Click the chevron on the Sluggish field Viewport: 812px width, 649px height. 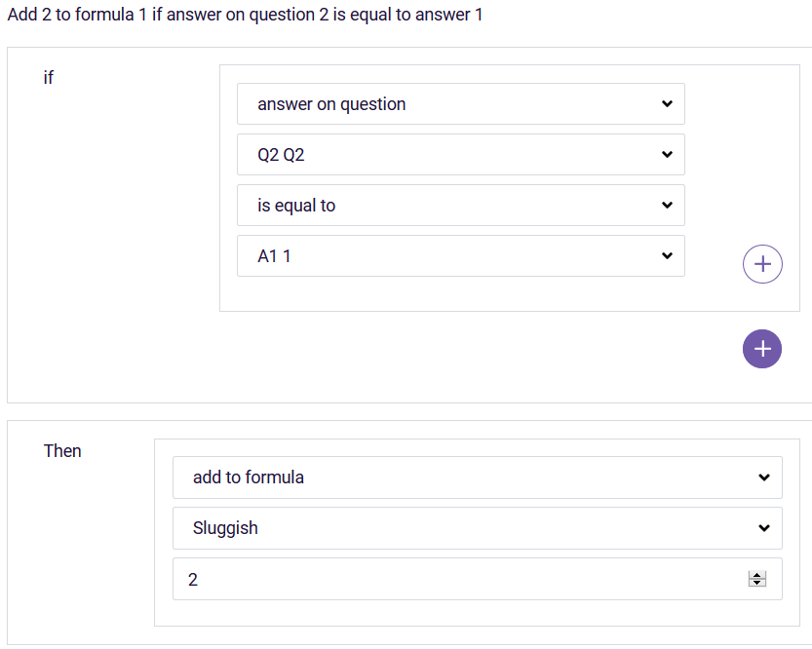[763, 527]
